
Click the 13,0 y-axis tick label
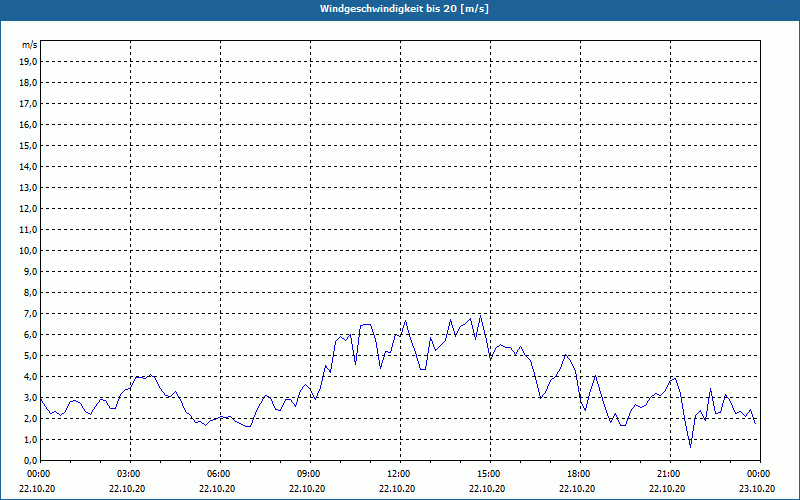(29, 188)
